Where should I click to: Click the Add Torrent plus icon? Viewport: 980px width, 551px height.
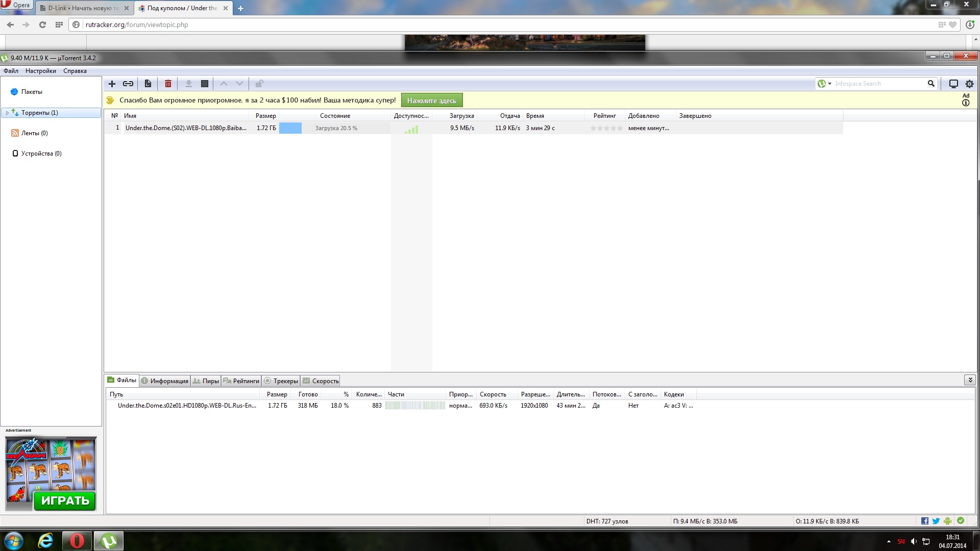coord(112,84)
